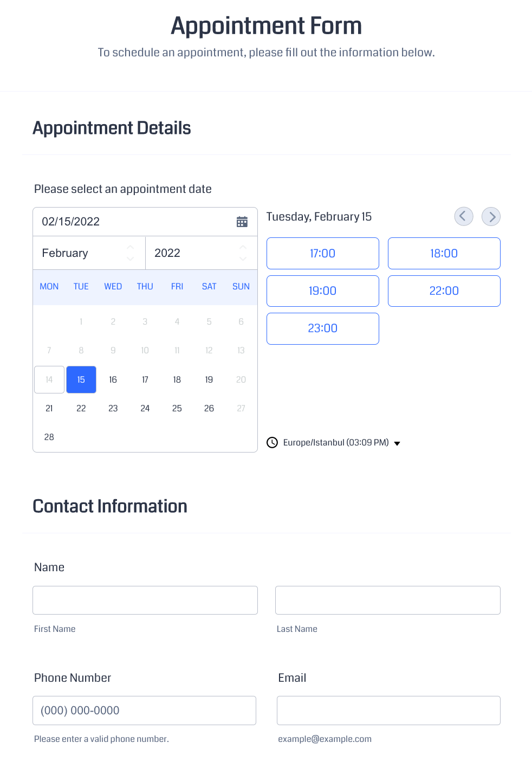Screen dimensions: 532x762
Task: Focus the Last Name field
Action: point(387,600)
